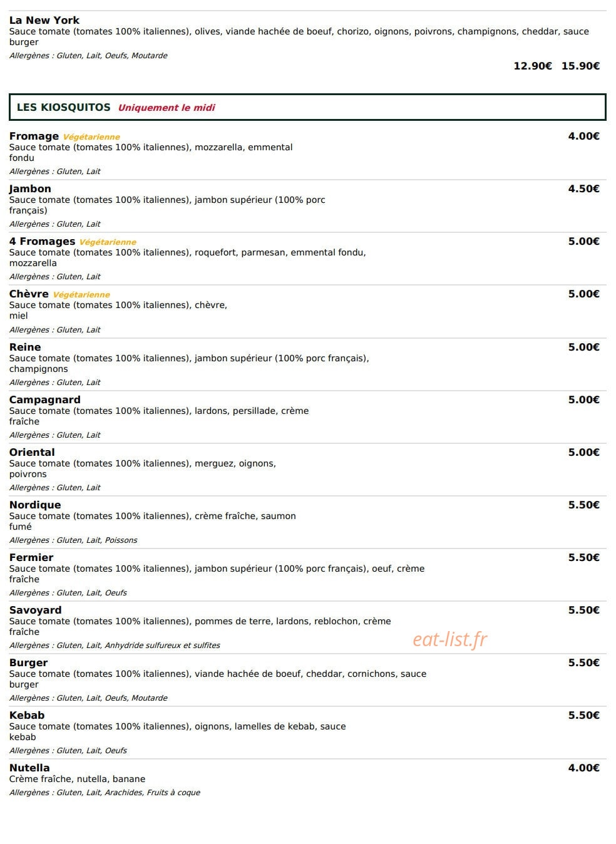Click the 12.90€ price for La New York
The height and width of the screenshot is (844, 616).
click(533, 66)
